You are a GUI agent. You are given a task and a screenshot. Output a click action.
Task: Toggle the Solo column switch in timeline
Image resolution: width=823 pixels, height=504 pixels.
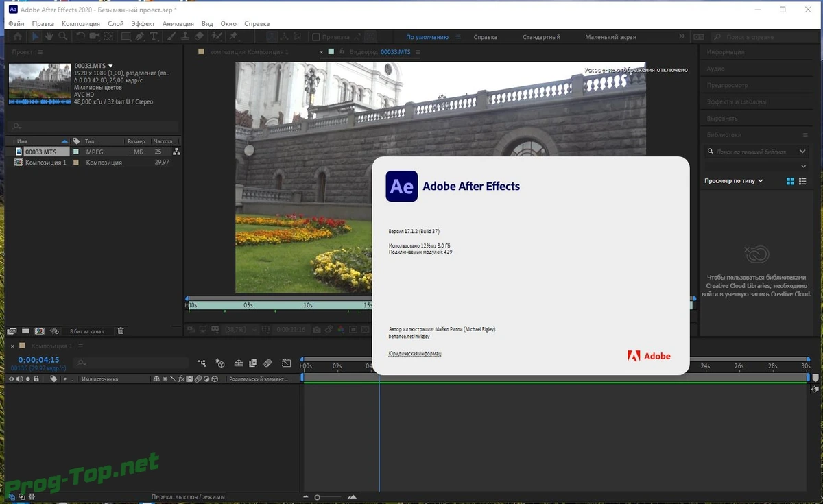pos(28,379)
